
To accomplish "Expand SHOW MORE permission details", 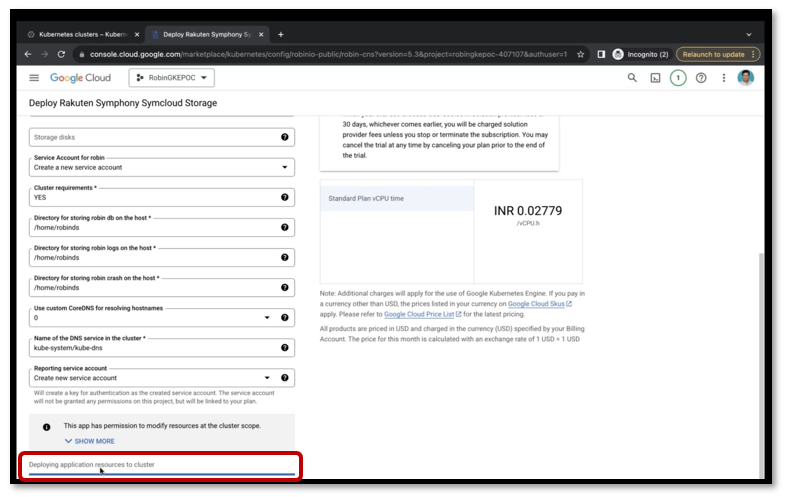I will point(90,441).
